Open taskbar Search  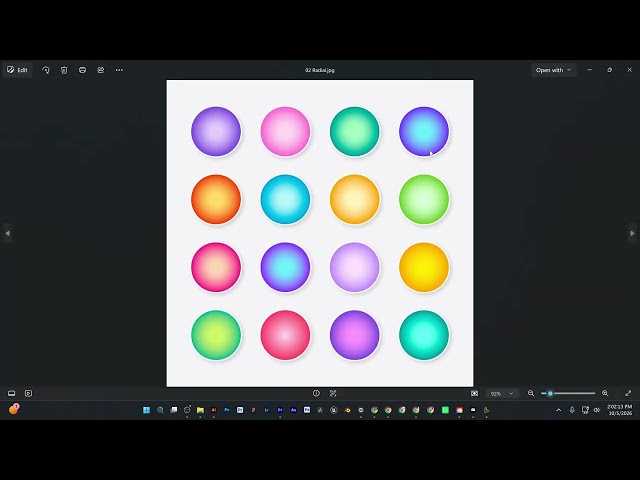point(160,410)
